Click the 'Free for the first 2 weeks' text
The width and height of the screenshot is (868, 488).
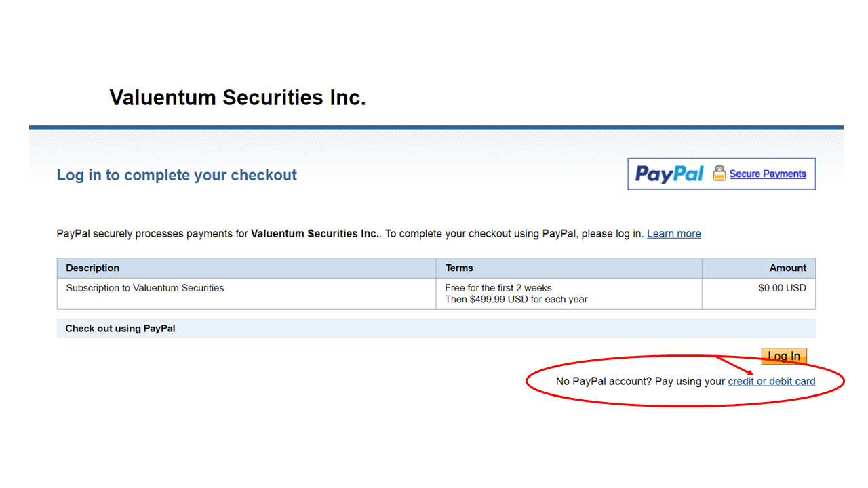[x=498, y=288]
